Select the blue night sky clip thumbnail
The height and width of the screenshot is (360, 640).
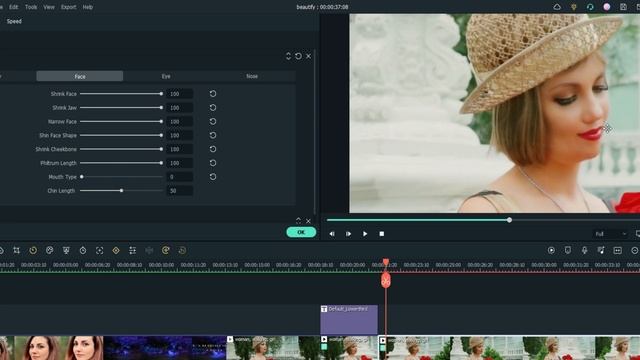click(x=164, y=348)
